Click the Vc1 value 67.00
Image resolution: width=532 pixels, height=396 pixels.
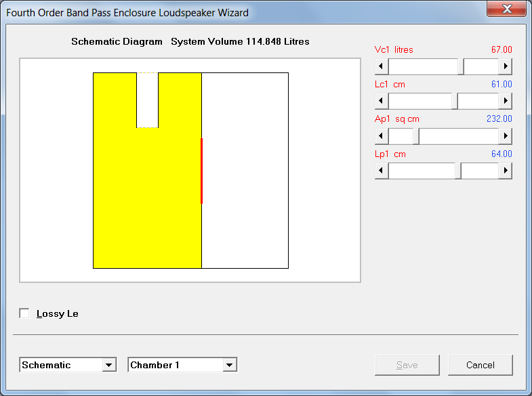point(502,49)
